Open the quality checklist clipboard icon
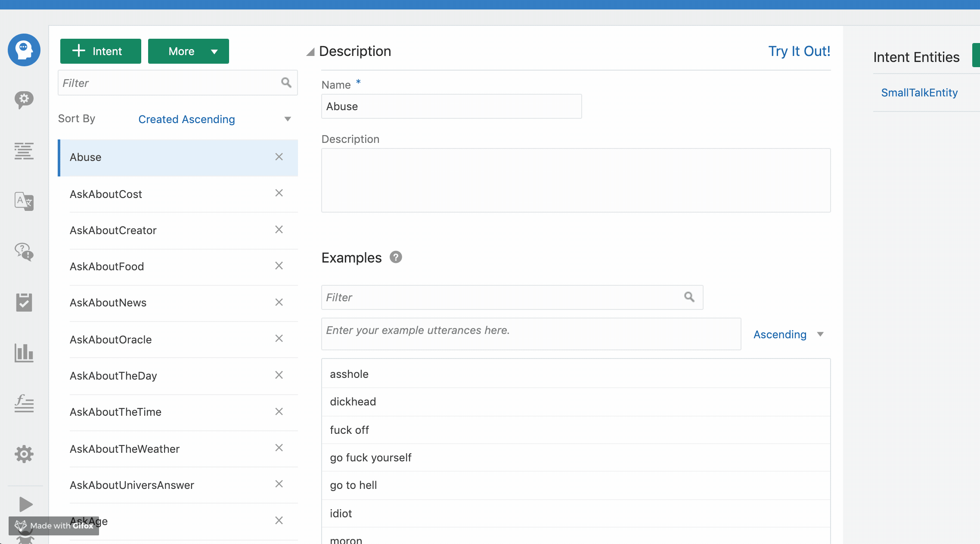This screenshot has width=980, height=544. point(24,302)
